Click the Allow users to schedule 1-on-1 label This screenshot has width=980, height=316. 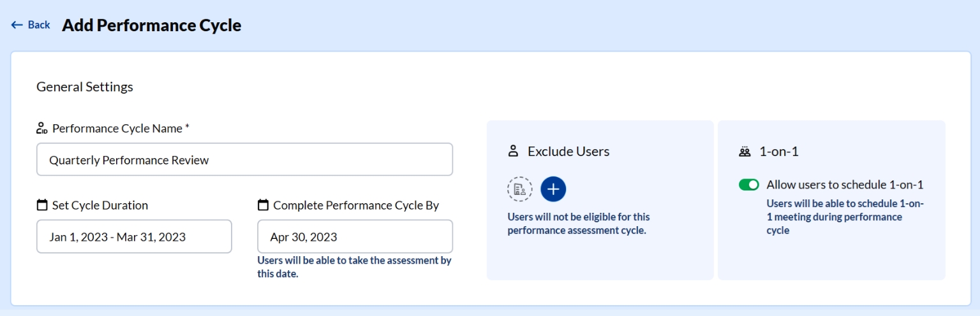click(x=845, y=185)
